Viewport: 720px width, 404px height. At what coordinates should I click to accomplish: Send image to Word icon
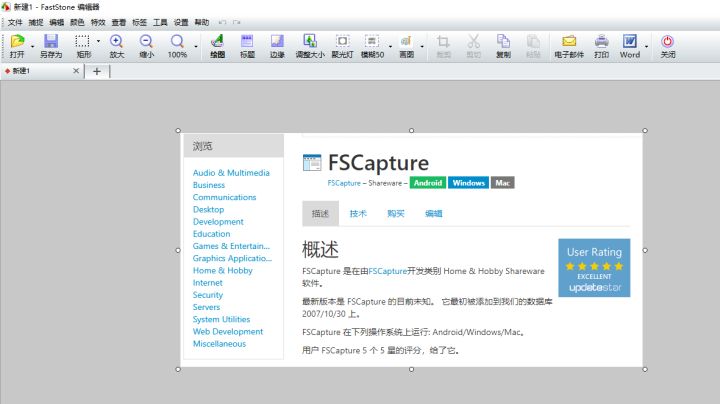point(630,41)
